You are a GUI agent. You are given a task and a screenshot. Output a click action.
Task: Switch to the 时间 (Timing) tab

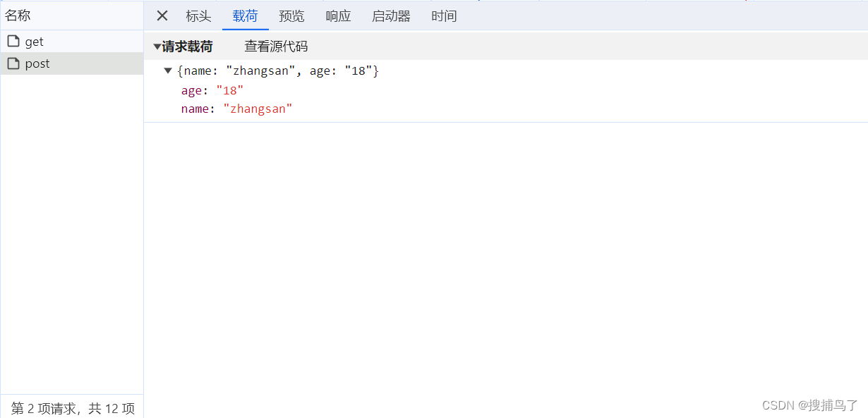(444, 16)
